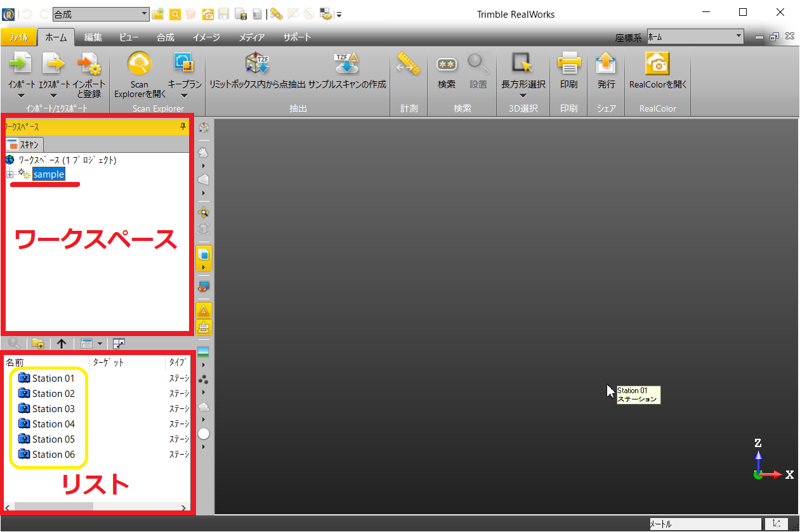The image size is (800, 532).
Task: Switch to the 合成 ribbon tab
Action: [x=166, y=37]
